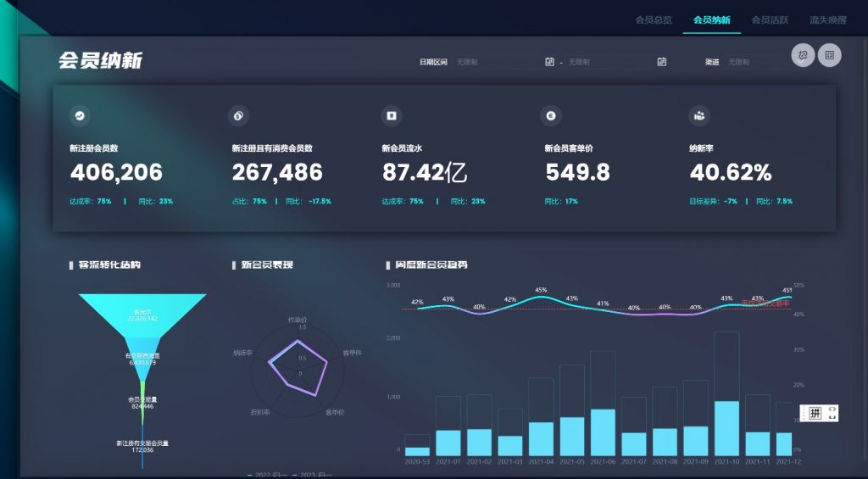Click the 纳新率 card icon

pyautogui.click(x=699, y=115)
